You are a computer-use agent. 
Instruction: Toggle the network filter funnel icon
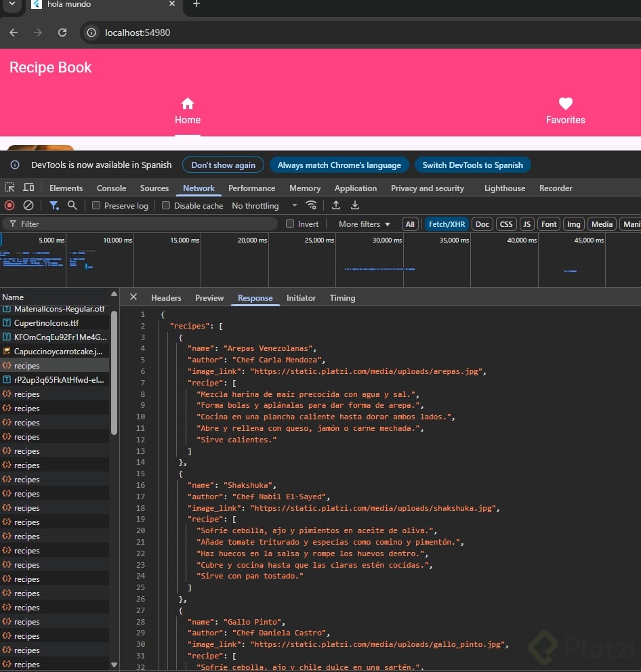click(54, 205)
